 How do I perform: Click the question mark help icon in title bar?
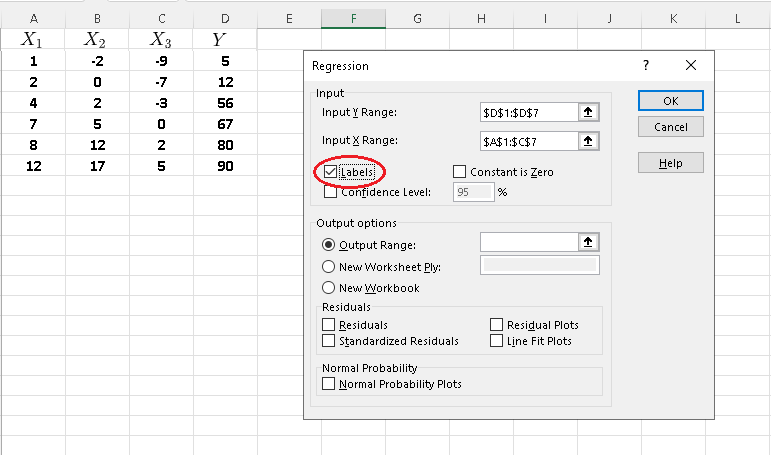(646, 66)
